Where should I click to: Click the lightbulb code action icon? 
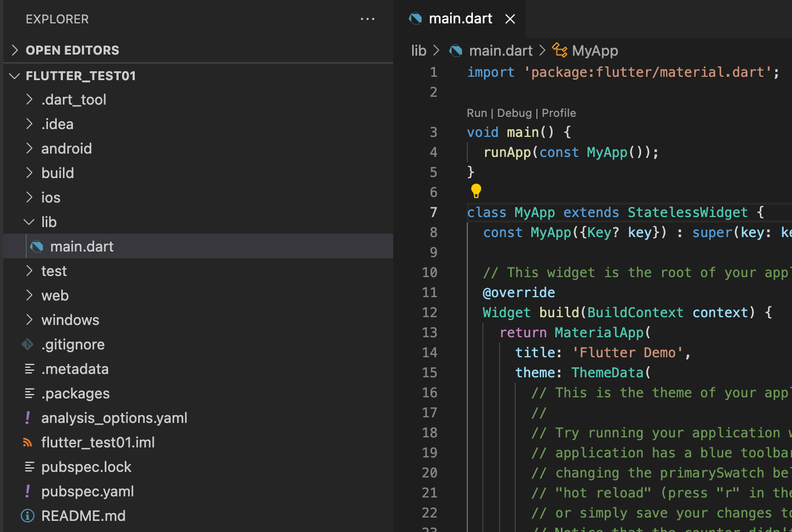tap(476, 191)
